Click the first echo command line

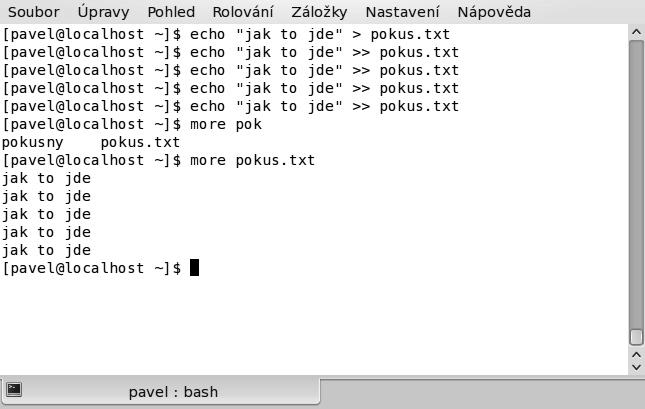point(226,34)
